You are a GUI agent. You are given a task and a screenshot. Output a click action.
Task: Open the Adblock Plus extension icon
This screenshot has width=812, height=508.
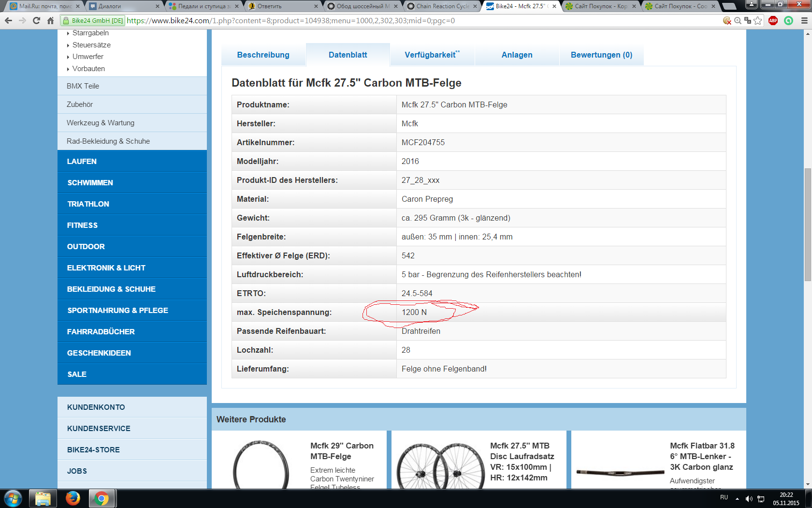click(x=773, y=20)
